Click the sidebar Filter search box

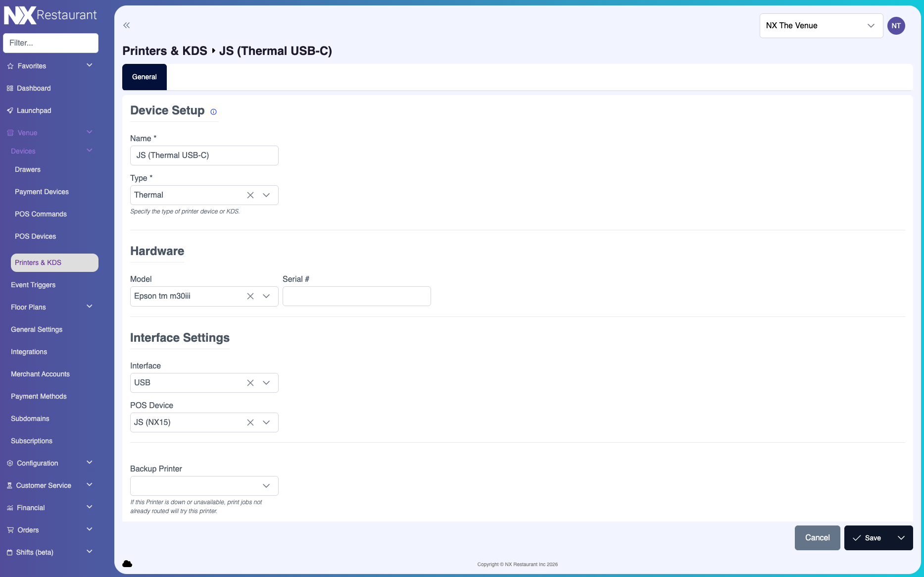click(50, 43)
